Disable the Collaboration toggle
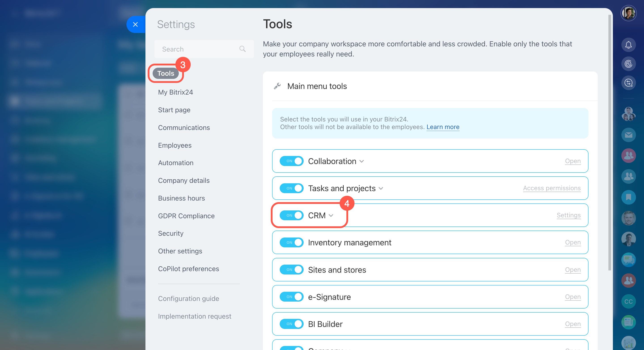The width and height of the screenshot is (644, 350). [x=292, y=161]
